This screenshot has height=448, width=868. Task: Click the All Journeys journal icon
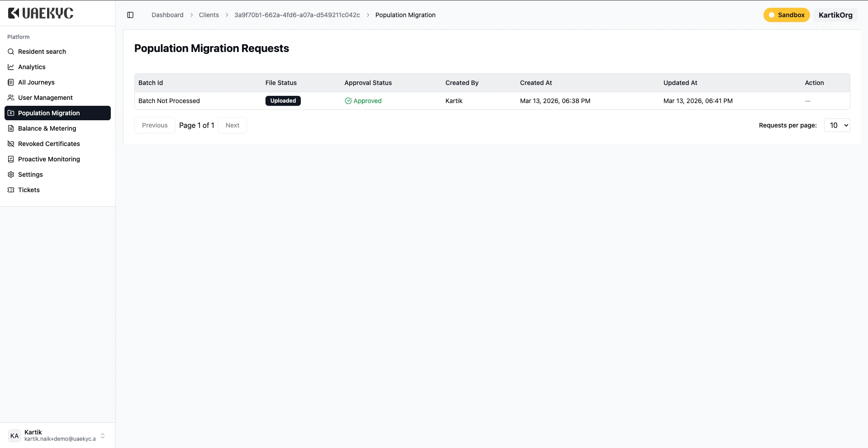(10, 82)
